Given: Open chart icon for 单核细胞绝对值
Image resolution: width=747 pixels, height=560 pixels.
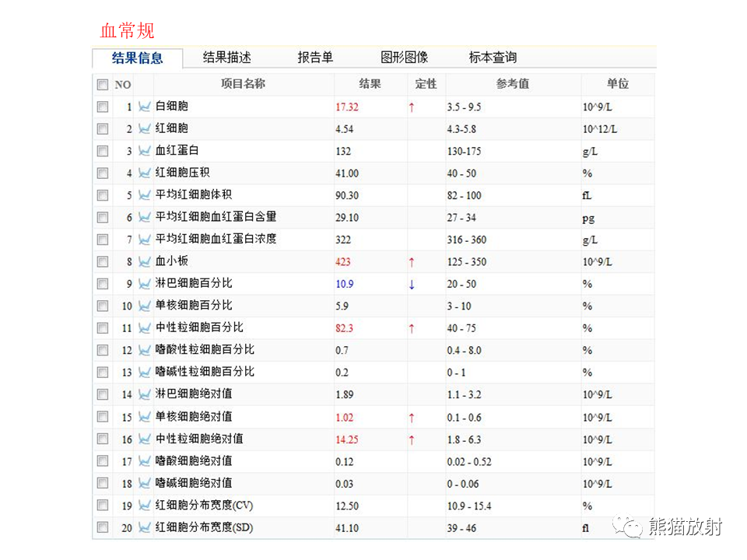Looking at the screenshot, I should point(145,417).
